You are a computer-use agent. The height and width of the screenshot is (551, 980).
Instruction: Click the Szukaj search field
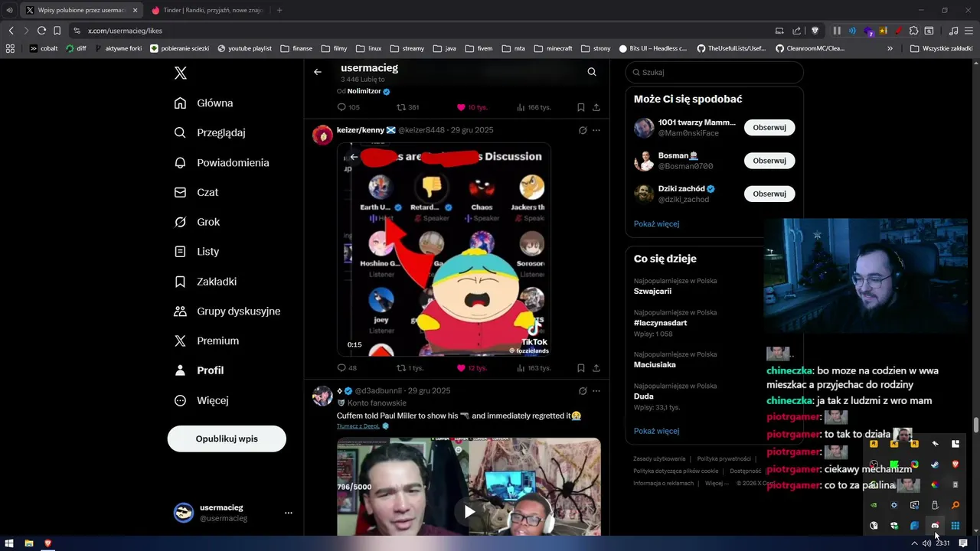click(x=714, y=72)
